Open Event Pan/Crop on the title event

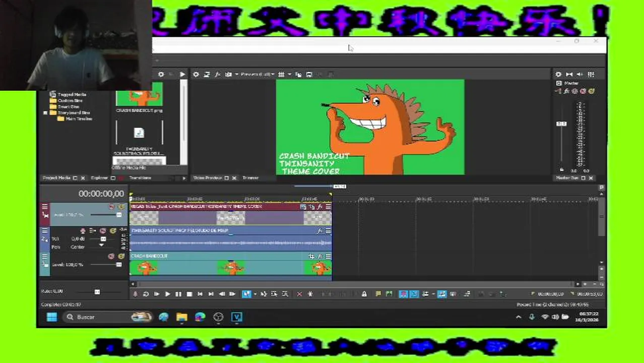(311, 207)
